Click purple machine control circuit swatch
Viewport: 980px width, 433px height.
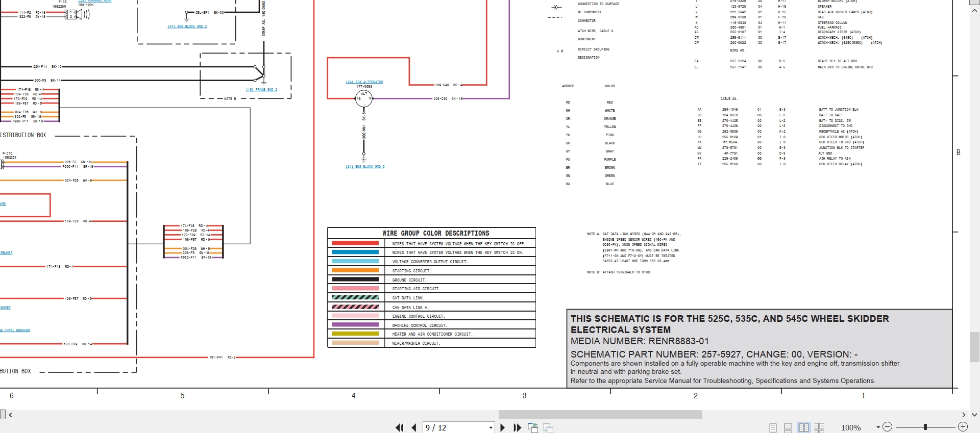(355, 324)
